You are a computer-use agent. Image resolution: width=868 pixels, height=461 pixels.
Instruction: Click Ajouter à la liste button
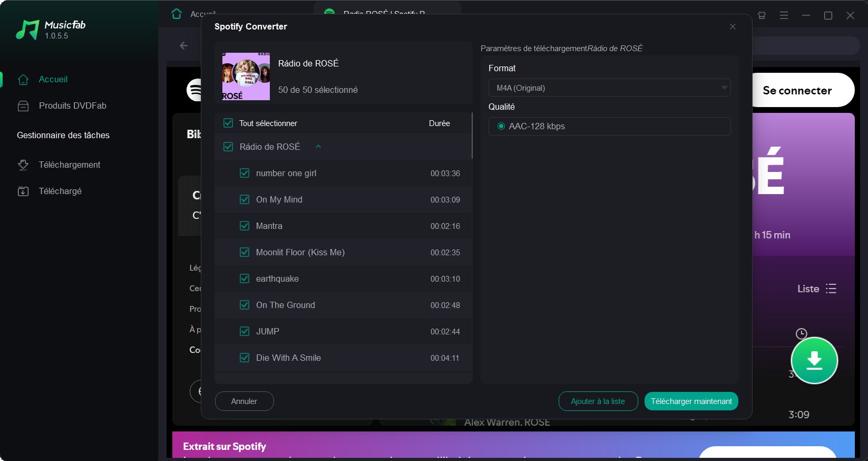[x=598, y=401]
